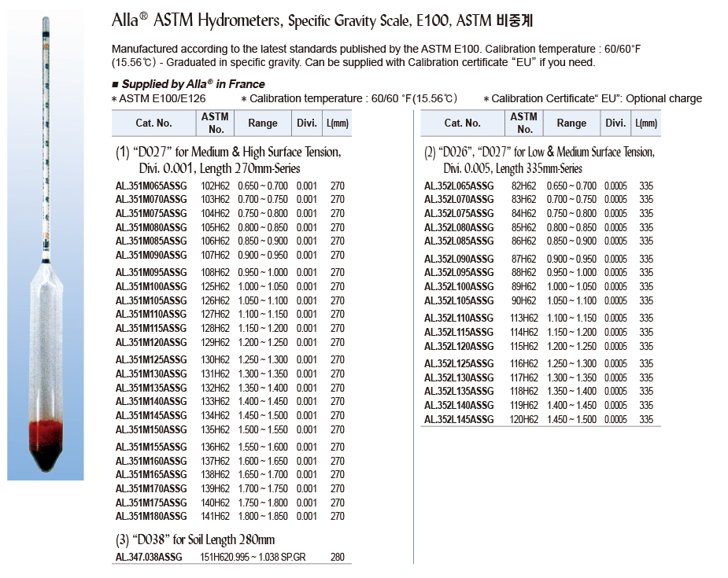Viewport: 728px width, 578px height.
Task: Click the left table's "Cat. No." header
Action: coord(153,123)
